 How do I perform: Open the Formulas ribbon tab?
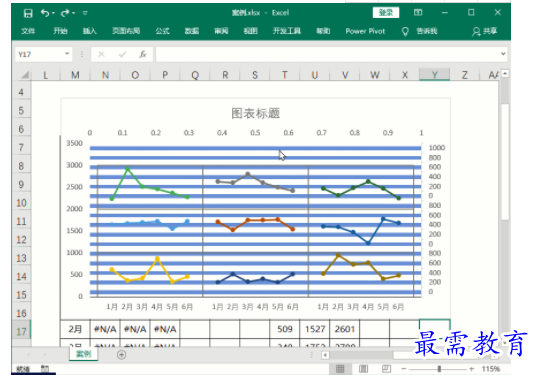pos(162,31)
